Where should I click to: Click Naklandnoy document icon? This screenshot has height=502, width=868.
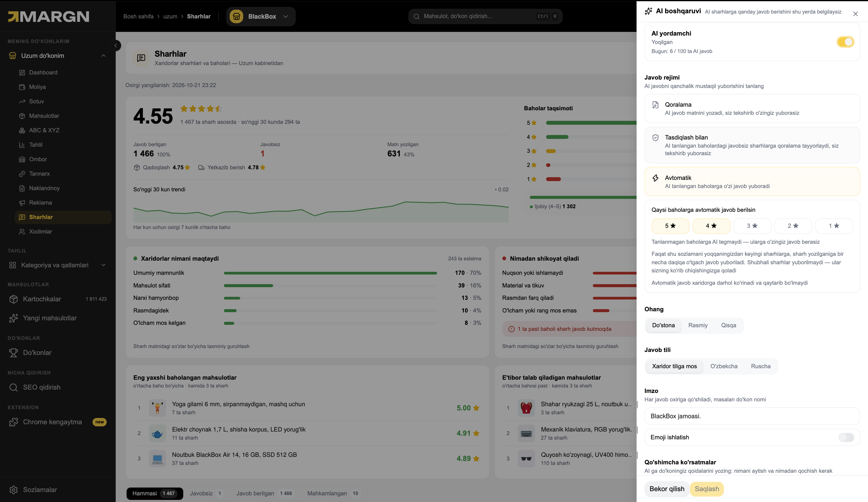pyautogui.click(x=22, y=188)
